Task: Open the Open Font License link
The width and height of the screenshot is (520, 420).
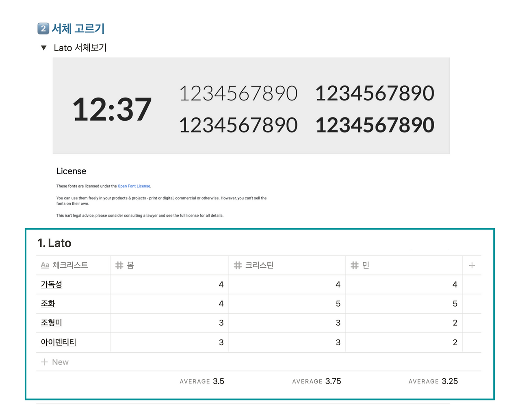Action: click(x=134, y=186)
